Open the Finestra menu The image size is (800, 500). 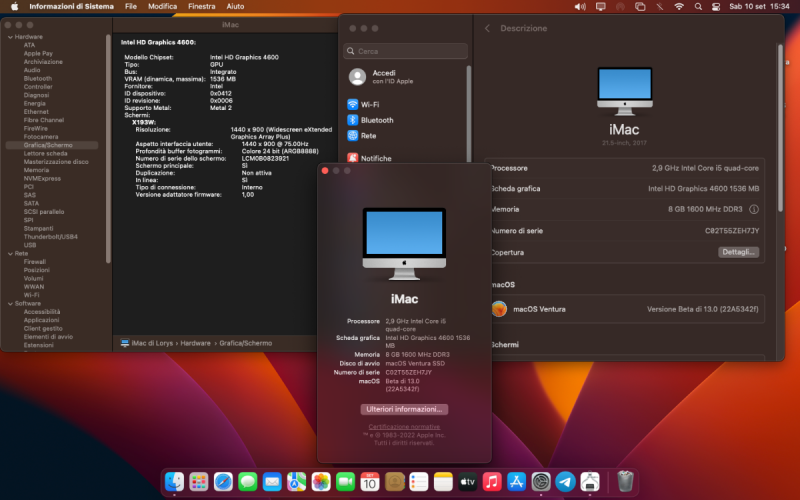[201, 6]
